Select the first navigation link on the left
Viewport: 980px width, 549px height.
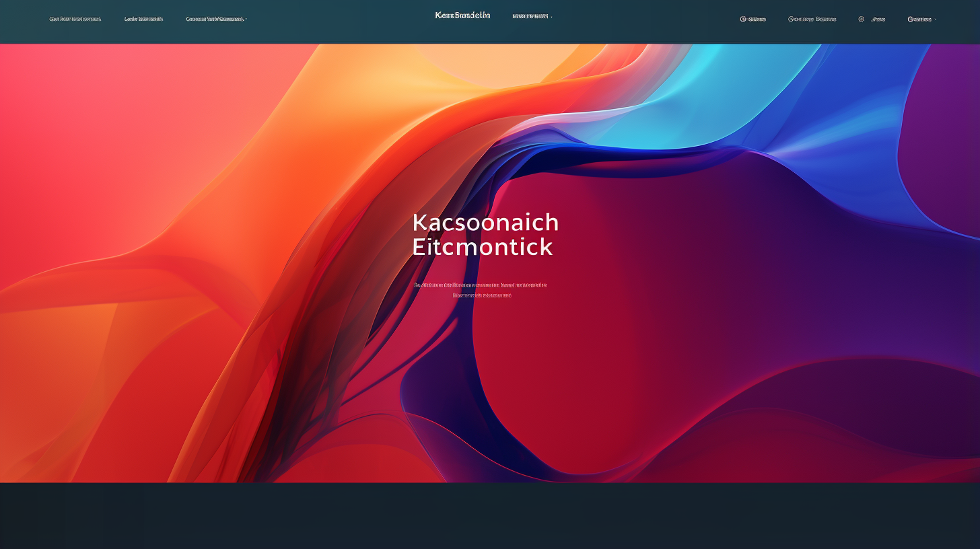click(74, 19)
